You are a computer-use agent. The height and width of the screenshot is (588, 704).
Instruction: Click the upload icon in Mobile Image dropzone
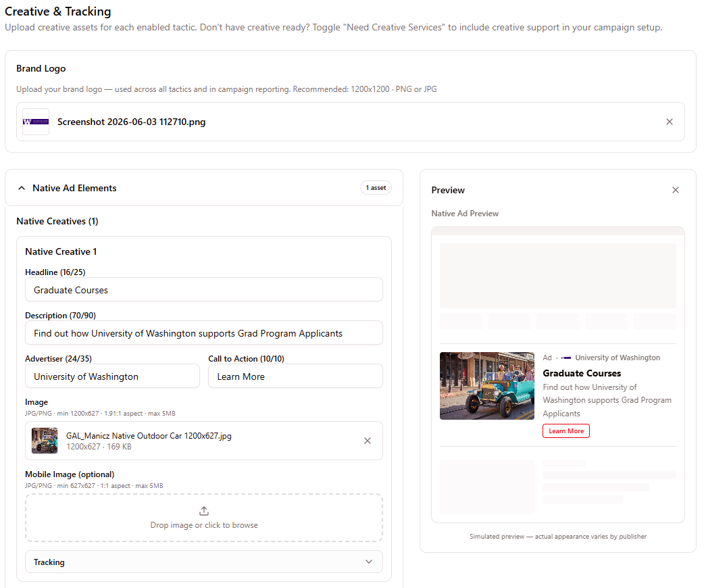[x=204, y=511]
